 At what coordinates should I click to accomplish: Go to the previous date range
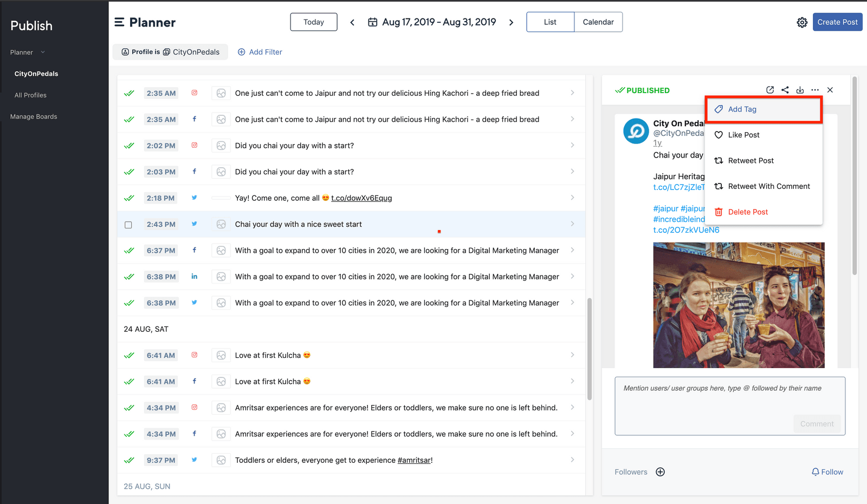tap(352, 22)
